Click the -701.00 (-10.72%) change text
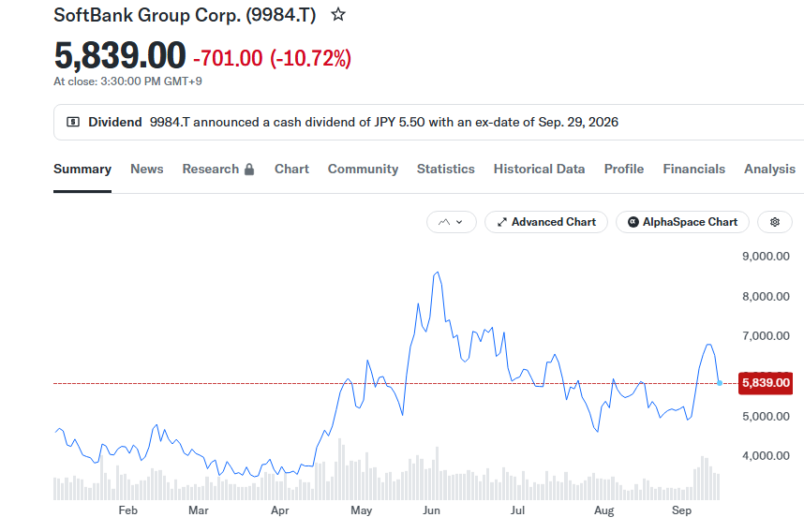 point(273,58)
